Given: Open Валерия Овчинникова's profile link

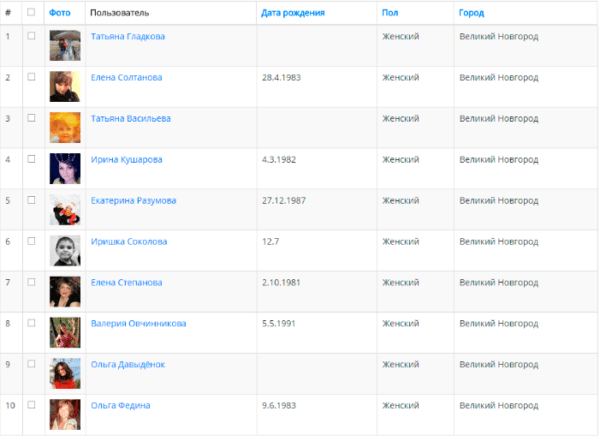Looking at the screenshot, I should [138, 323].
